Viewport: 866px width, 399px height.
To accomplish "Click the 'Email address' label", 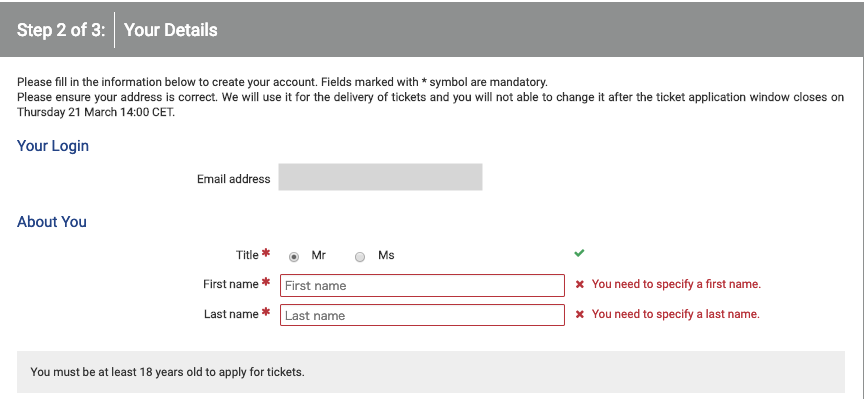I will (234, 179).
